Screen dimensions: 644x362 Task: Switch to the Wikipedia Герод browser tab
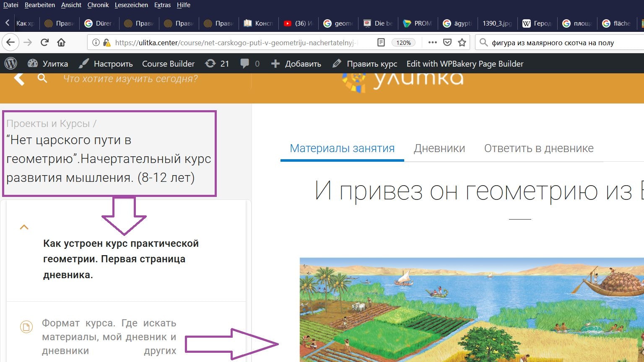click(x=537, y=23)
